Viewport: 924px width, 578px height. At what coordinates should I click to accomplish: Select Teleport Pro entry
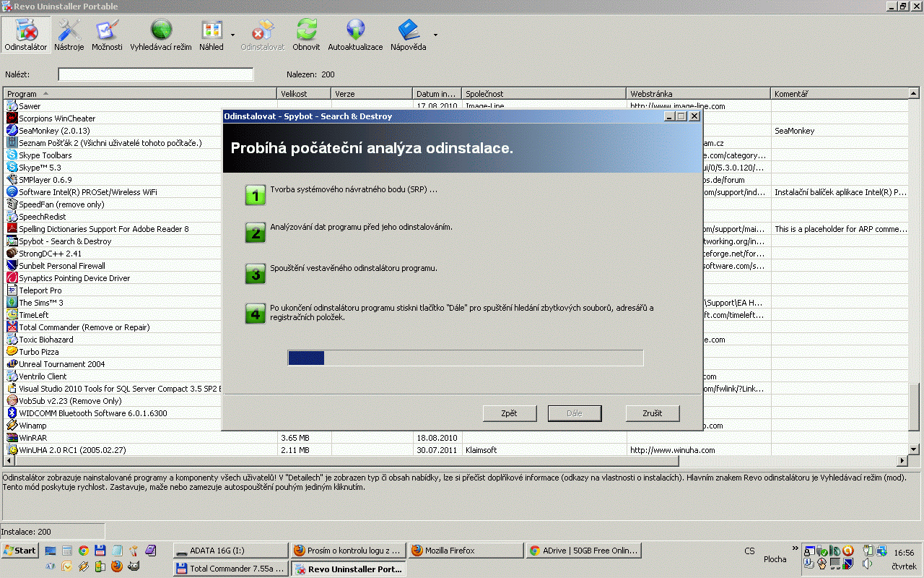point(40,290)
